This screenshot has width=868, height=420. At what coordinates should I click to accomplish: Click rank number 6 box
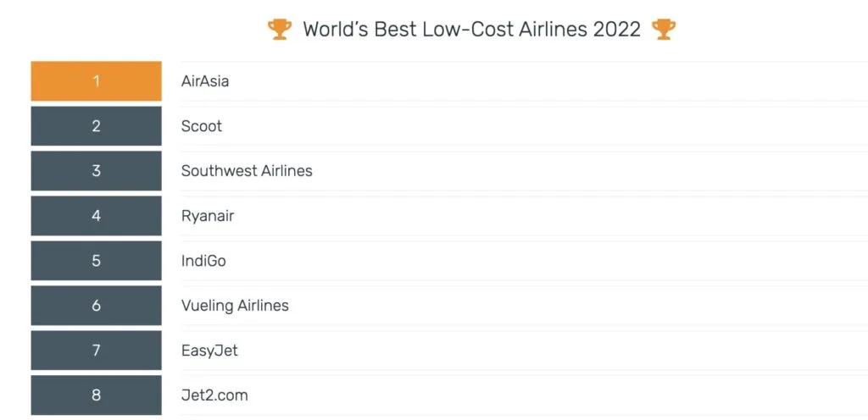(96, 306)
